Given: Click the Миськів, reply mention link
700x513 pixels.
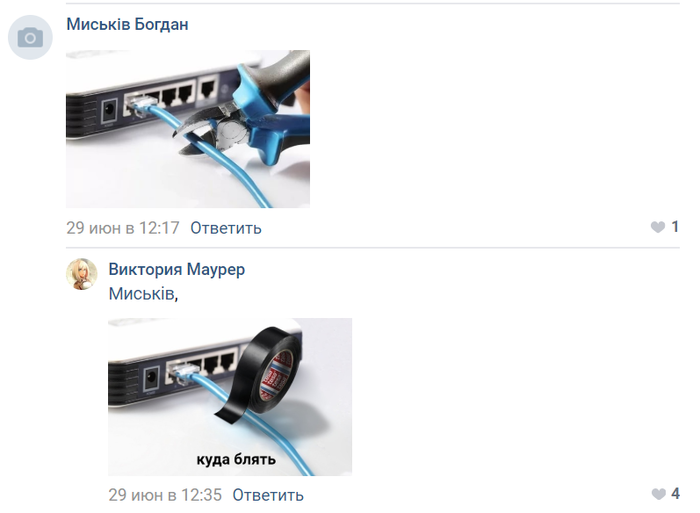Looking at the screenshot, I should (143, 294).
